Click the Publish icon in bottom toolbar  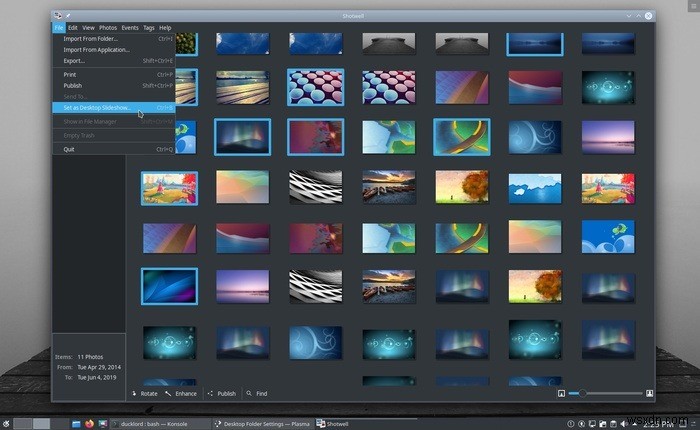tap(211, 394)
